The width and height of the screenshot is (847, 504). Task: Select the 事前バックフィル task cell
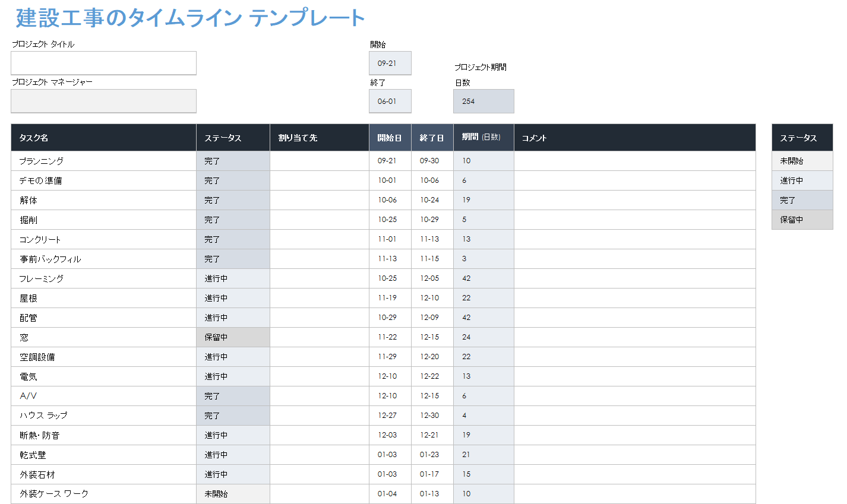[x=103, y=259]
